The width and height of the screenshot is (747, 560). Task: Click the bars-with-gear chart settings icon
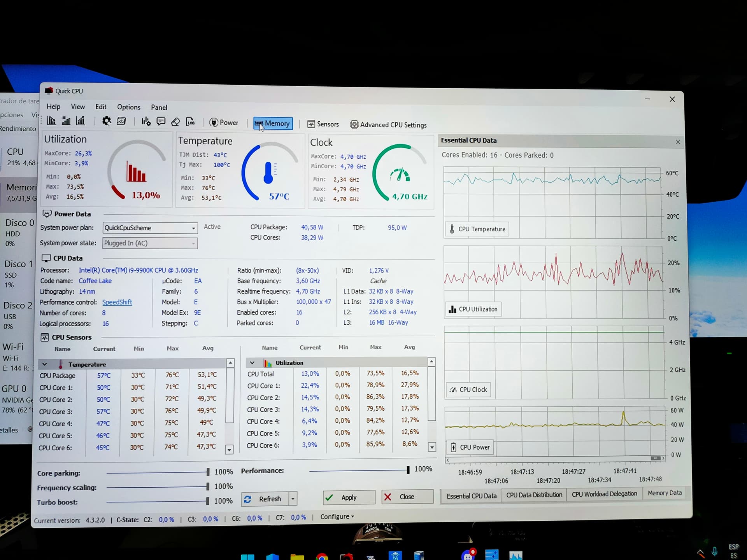(x=146, y=122)
